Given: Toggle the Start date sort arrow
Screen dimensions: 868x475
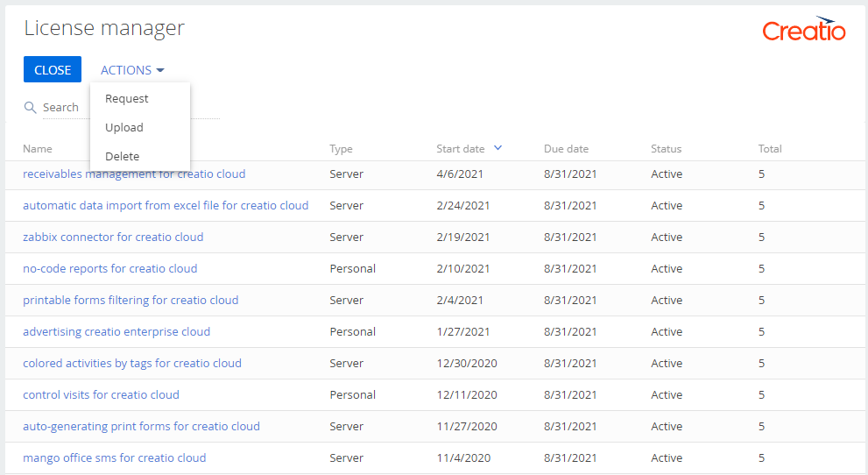Looking at the screenshot, I should tap(498, 148).
